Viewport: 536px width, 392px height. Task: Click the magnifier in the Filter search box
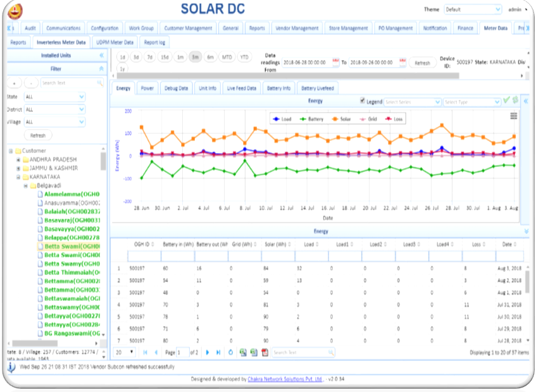click(99, 83)
